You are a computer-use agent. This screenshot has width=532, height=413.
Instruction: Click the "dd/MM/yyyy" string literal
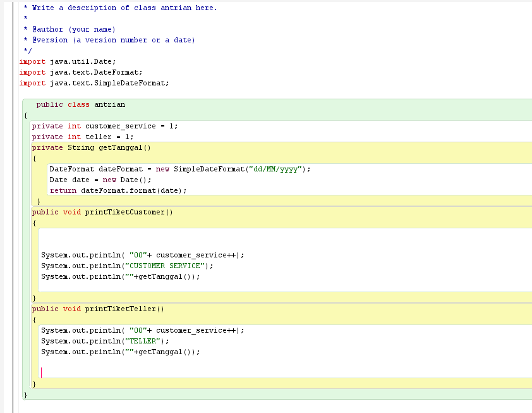(275, 169)
